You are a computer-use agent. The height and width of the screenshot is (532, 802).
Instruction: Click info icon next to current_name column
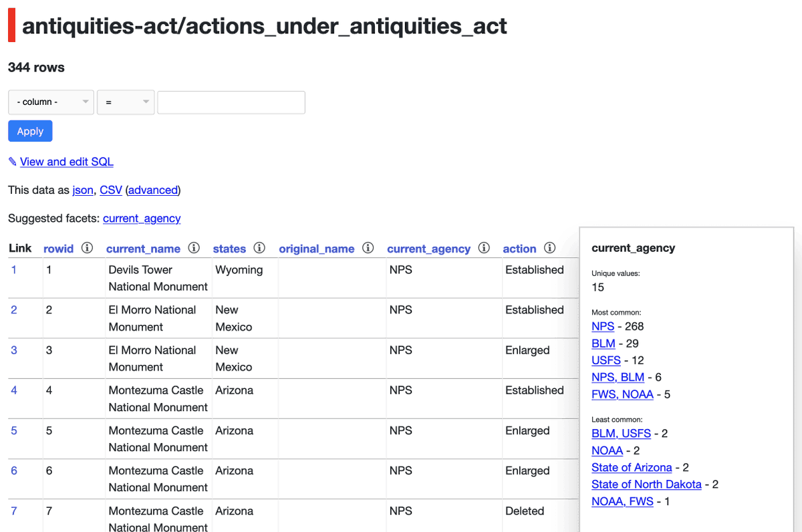(x=194, y=248)
